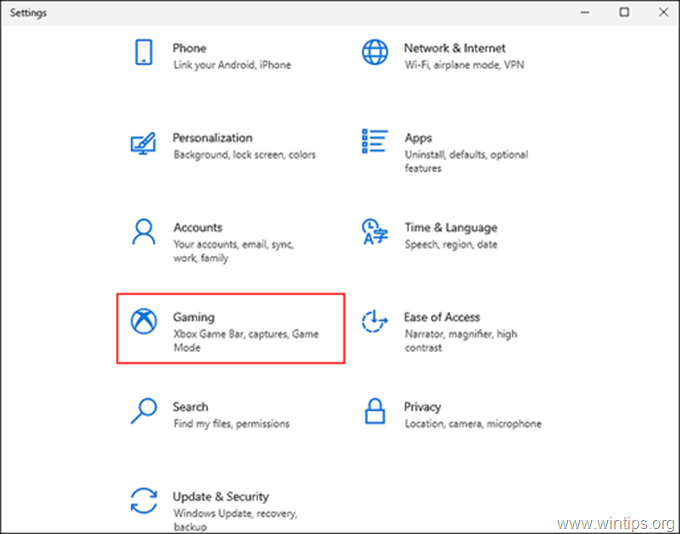Open the Personalization heading
Image resolution: width=680 pixels, height=534 pixels.
coord(212,138)
